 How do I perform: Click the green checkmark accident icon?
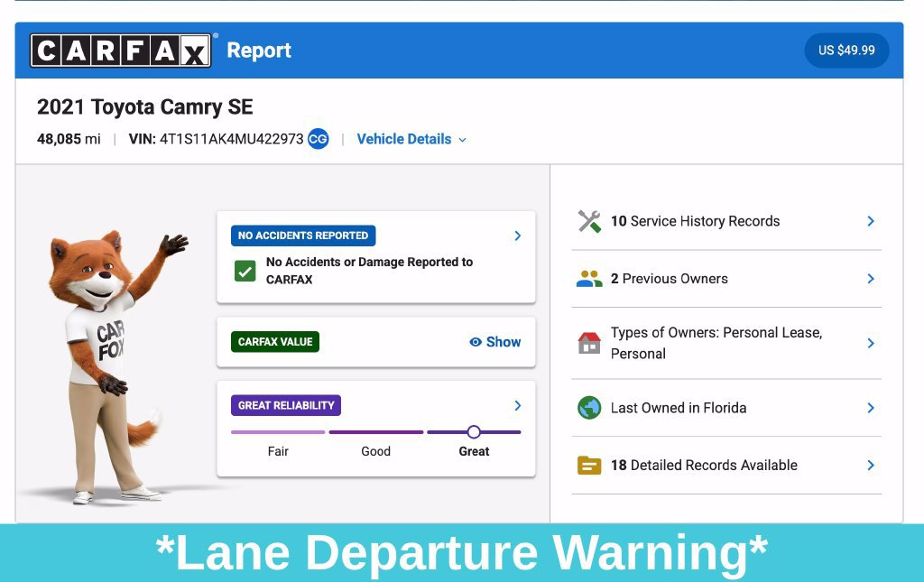(x=245, y=271)
